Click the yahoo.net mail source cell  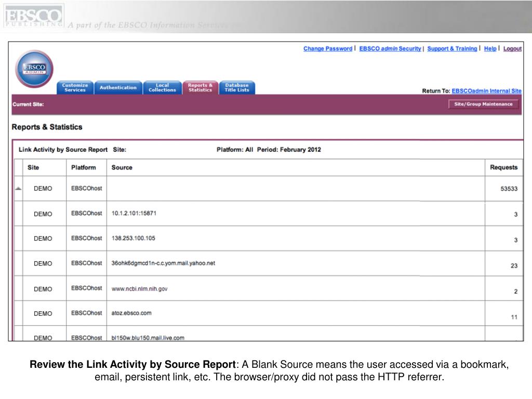pyautogui.click(x=296, y=263)
